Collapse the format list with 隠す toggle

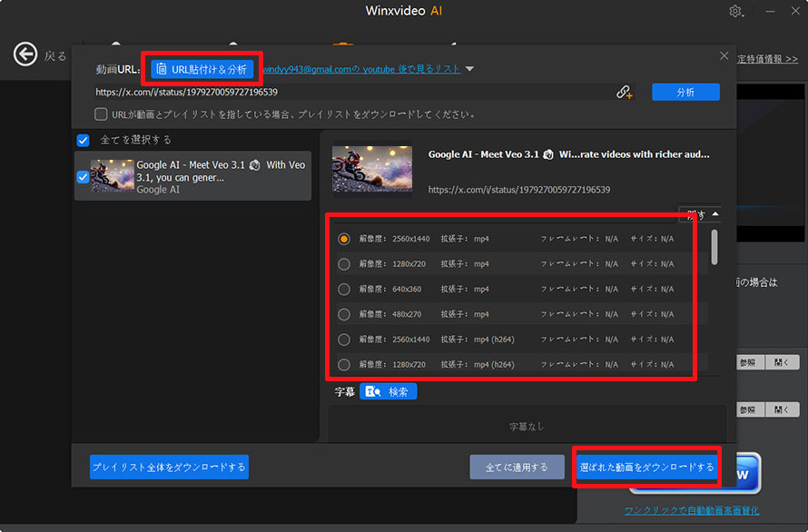(702, 214)
